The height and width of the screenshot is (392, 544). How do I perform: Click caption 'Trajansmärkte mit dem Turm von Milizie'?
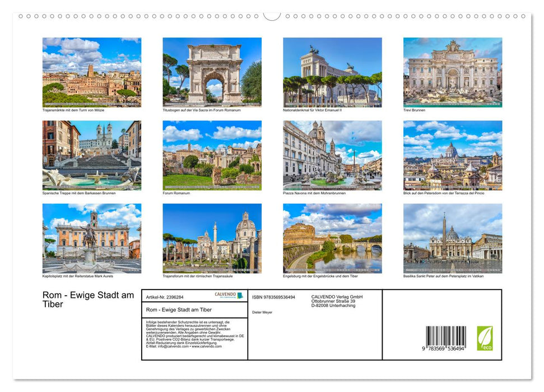73,110
